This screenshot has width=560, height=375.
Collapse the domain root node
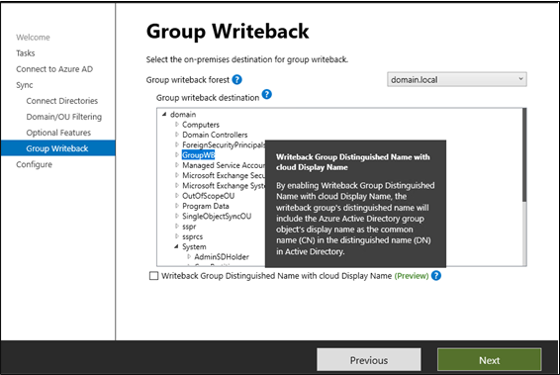[164, 114]
